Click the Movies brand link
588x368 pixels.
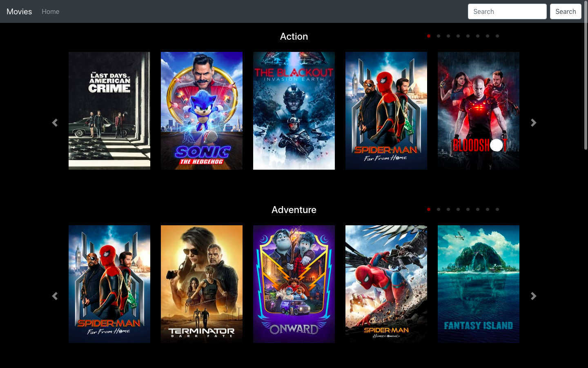tap(19, 11)
